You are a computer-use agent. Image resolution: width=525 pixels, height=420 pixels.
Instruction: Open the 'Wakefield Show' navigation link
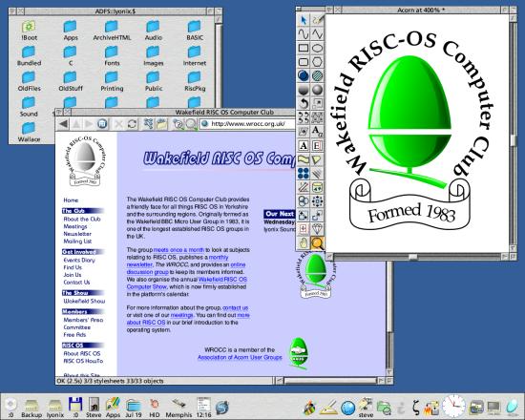84,301
